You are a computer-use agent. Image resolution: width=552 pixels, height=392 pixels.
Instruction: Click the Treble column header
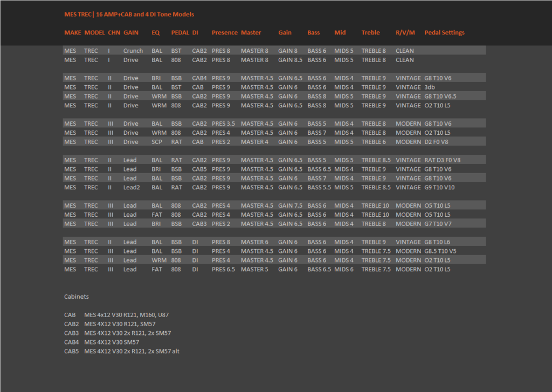[370, 32]
